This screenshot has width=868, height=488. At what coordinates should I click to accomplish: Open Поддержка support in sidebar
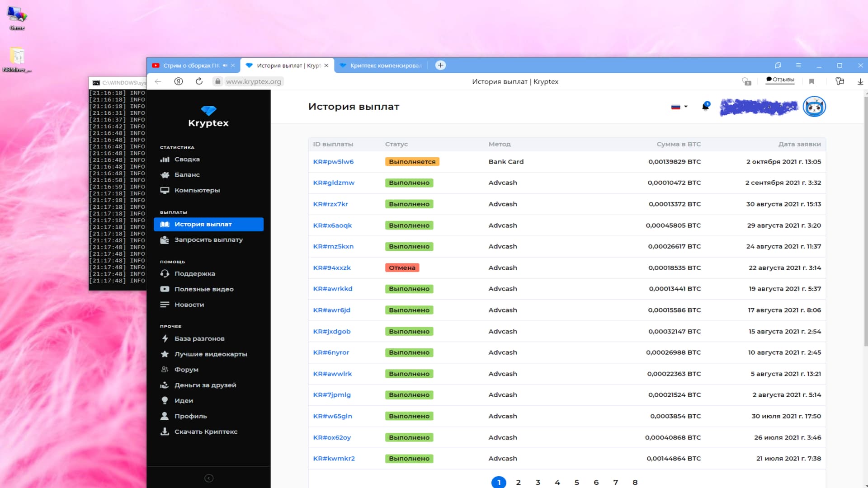[x=194, y=274]
